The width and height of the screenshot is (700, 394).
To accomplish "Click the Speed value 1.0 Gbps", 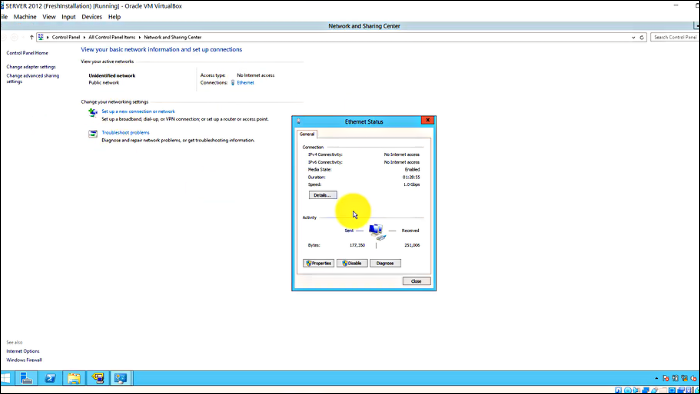I will click(x=412, y=184).
